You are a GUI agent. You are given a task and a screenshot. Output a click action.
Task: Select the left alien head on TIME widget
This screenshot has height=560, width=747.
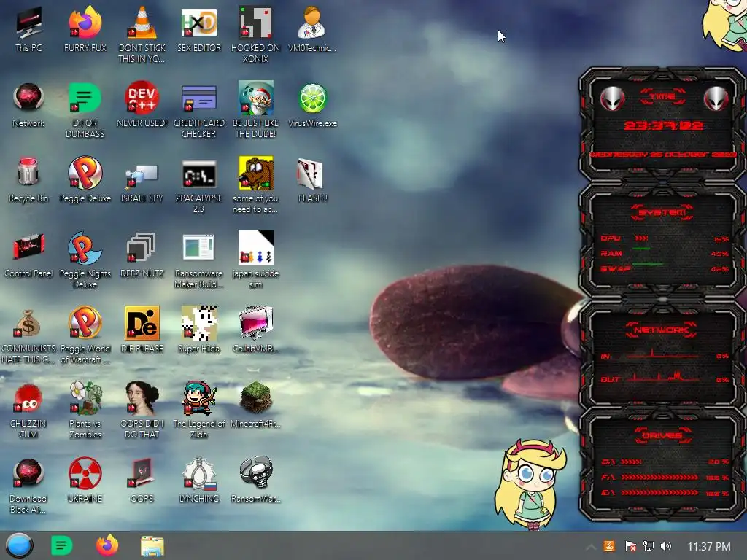[613, 99]
